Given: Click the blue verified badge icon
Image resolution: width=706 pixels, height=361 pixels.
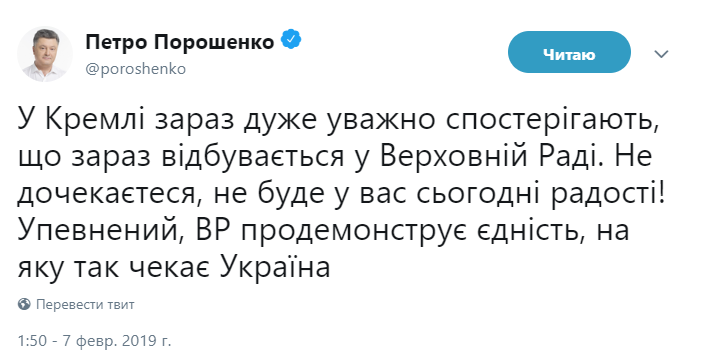Looking at the screenshot, I should pos(291,39).
